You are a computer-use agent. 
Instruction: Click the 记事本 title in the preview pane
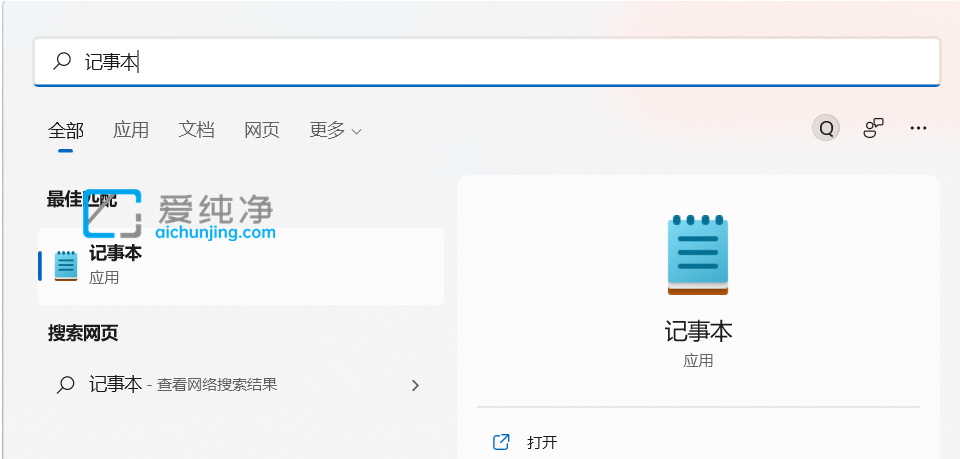click(699, 331)
